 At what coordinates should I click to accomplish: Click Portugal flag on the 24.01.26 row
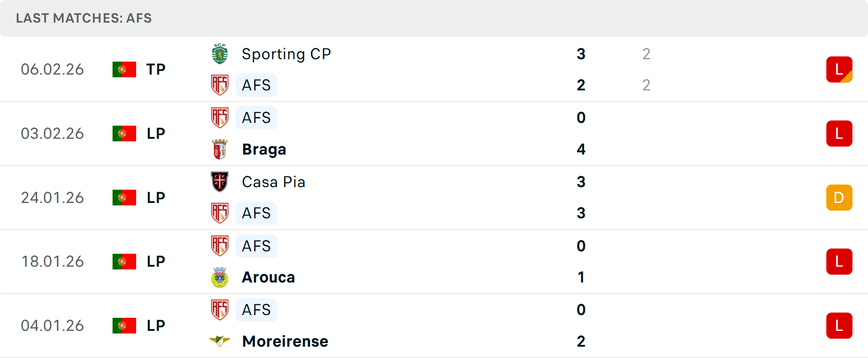point(124,198)
